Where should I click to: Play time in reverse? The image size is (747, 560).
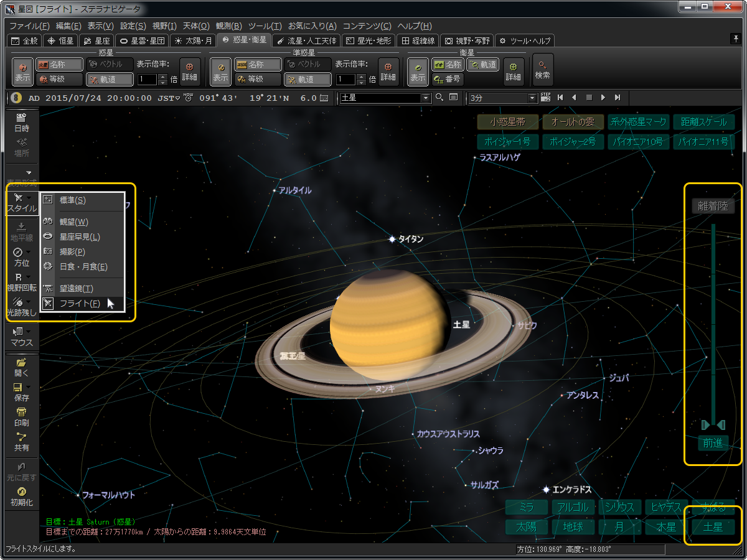(x=574, y=98)
